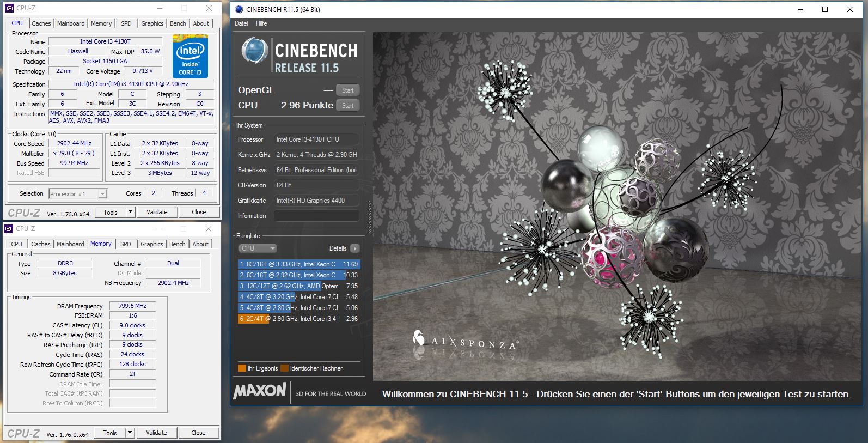Viewport: 868px width, 443px height.
Task: Select ranking row 8C/16T @ 2.92 GHz
Action: [x=298, y=275]
